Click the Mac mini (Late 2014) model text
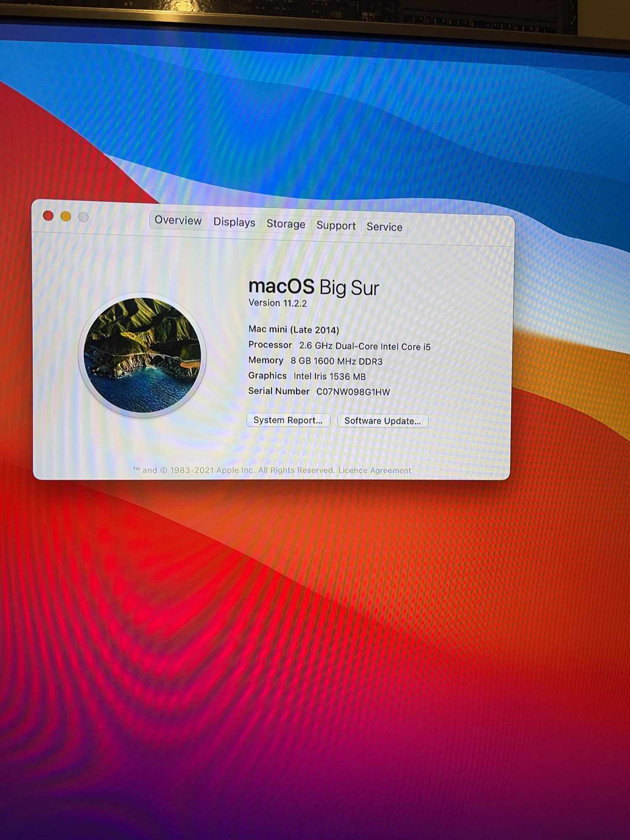This screenshot has height=840, width=630. 294,330
